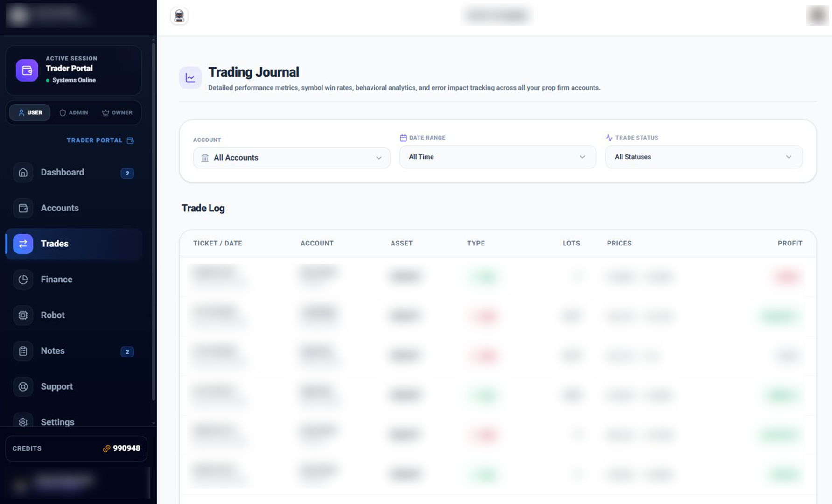Open the All Statuses dropdown

click(704, 157)
